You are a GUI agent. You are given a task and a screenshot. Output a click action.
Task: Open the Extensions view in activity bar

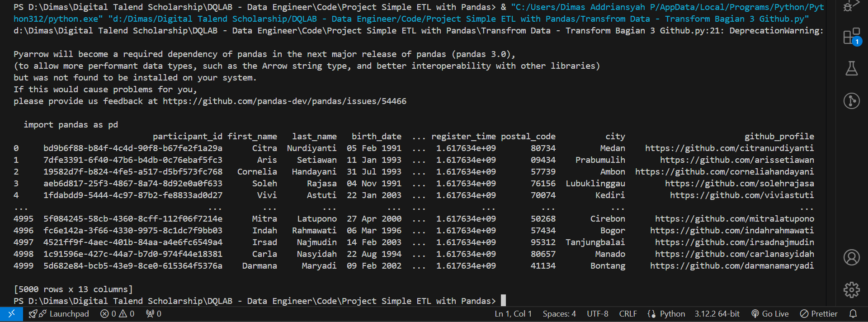click(852, 37)
